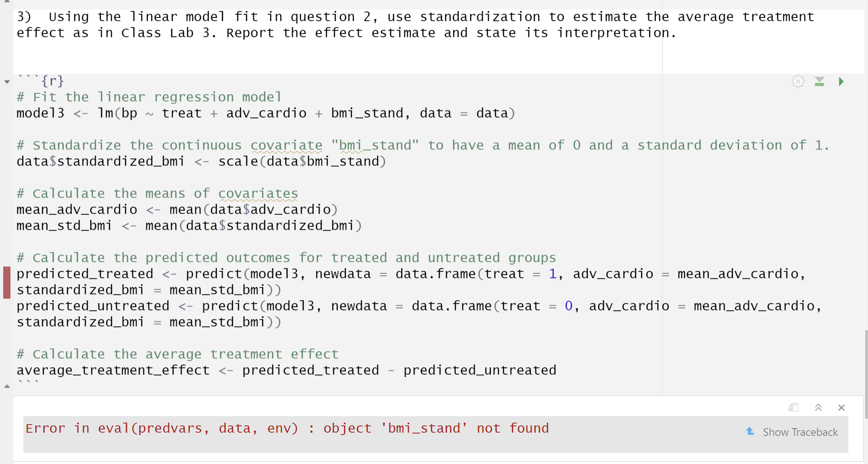
Task: Run all chunks above this one
Action: coord(819,82)
